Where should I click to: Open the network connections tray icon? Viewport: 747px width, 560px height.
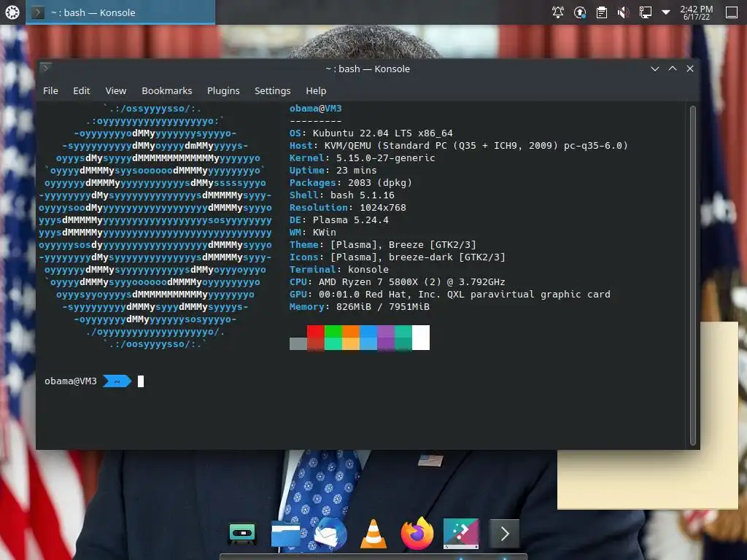coord(645,12)
